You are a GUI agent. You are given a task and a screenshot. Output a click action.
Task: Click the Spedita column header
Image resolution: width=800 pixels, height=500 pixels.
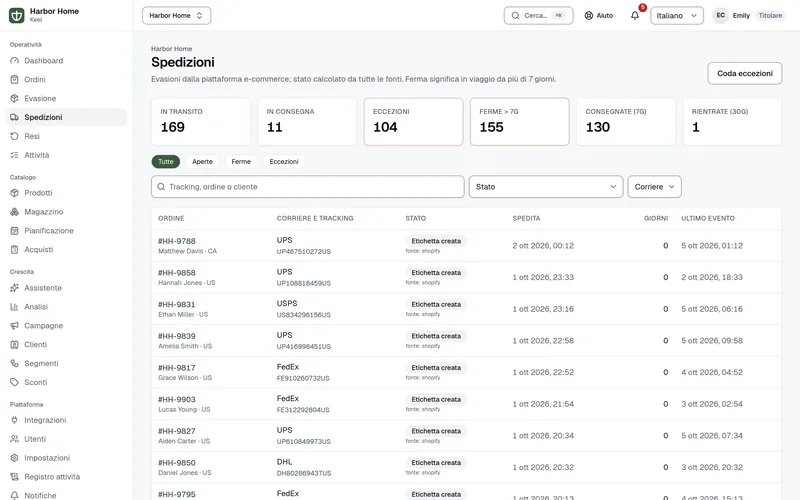point(527,218)
